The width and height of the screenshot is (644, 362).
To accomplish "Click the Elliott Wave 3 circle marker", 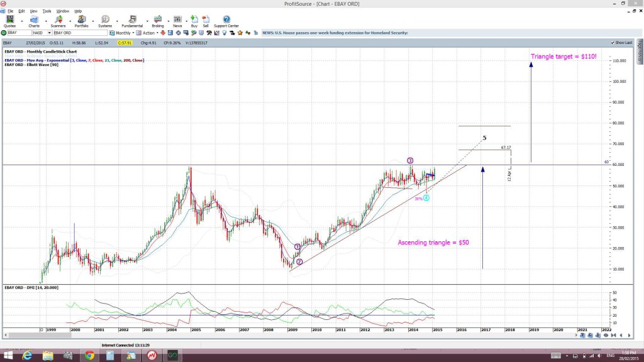I will click(410, 160).
